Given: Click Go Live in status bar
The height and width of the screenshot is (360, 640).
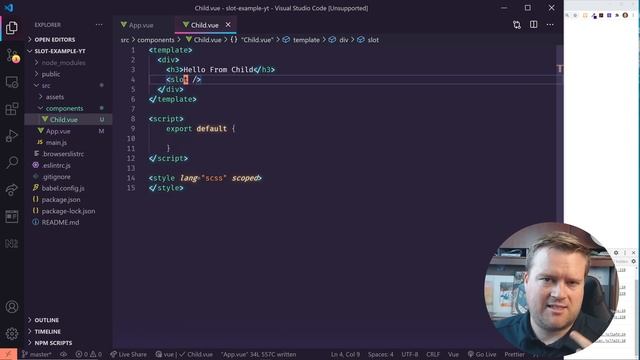Looking at the screenshot, I should (x=482, y=354).
